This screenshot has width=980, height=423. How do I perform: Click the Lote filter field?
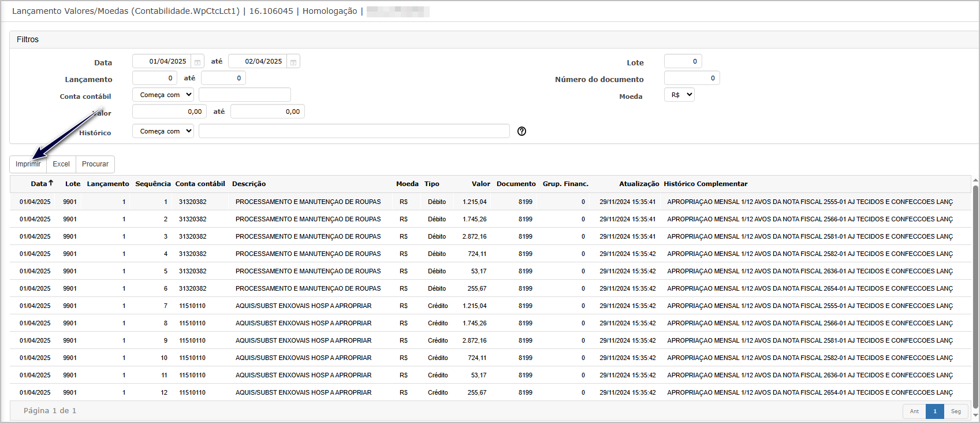(683, 61)
